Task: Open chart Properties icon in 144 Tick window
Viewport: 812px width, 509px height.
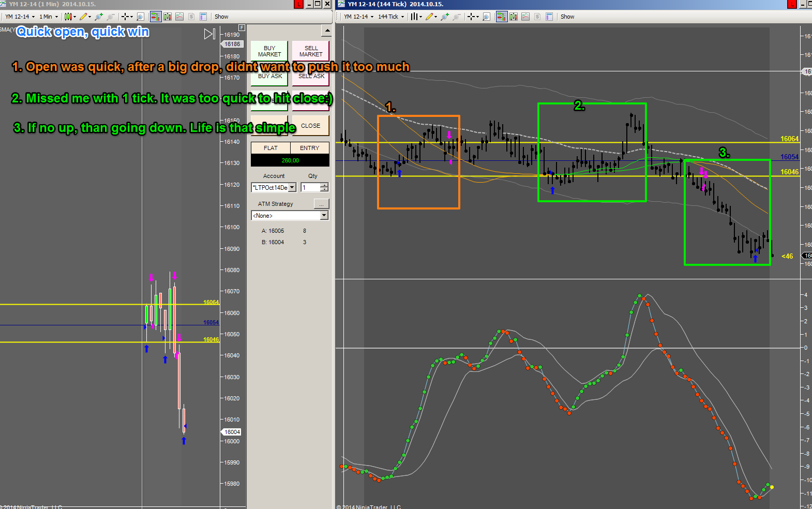Action: (549, 17)
